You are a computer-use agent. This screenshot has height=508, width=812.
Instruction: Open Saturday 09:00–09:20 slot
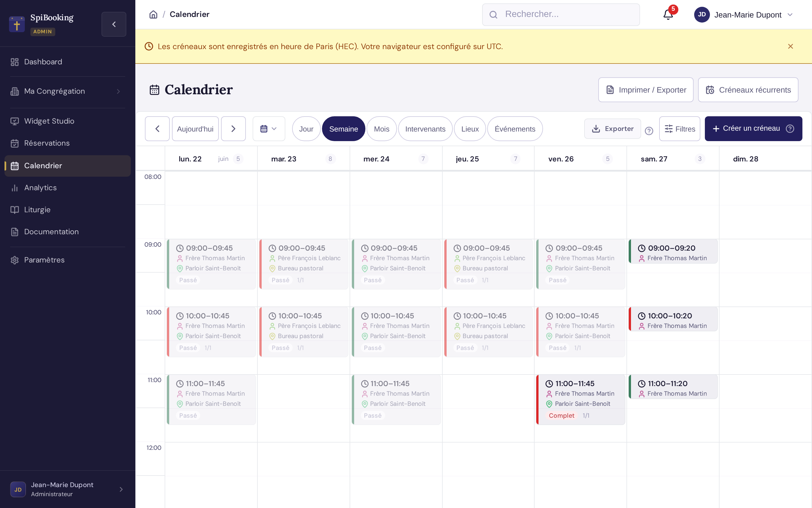tap(673, 251)
